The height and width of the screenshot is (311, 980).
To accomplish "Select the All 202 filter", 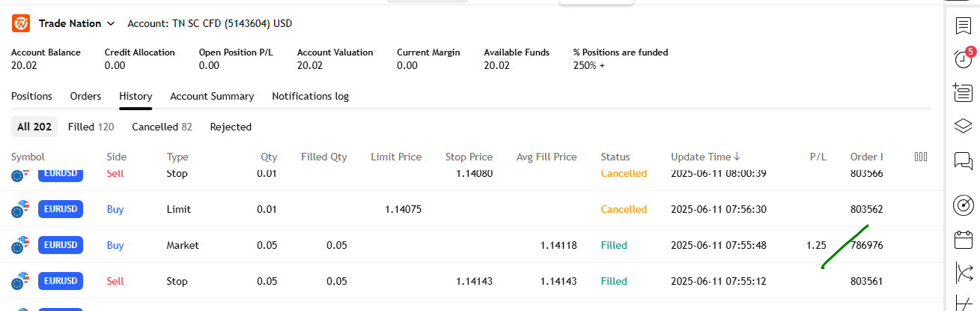I will [34, 127].
